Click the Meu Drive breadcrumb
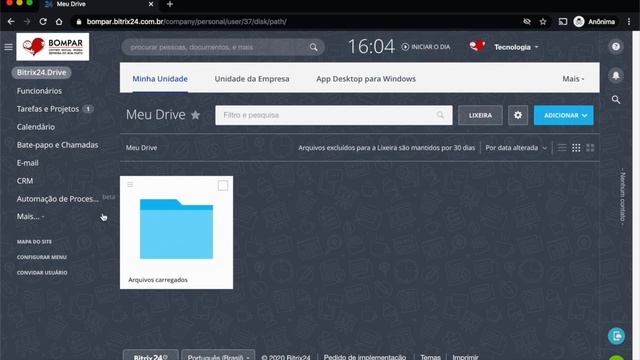This screenshot has height=360, width=640. [141, 148]
